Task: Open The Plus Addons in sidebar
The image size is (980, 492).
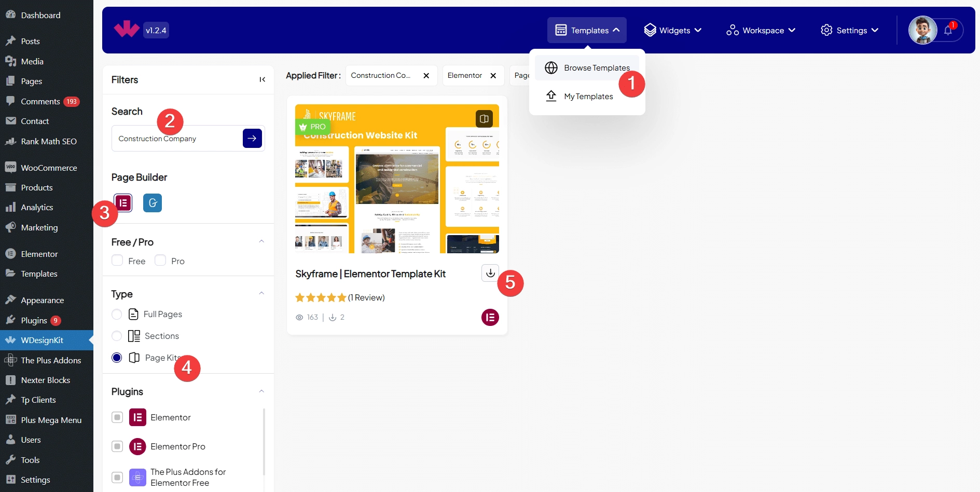Action: (x=51, y=360)
